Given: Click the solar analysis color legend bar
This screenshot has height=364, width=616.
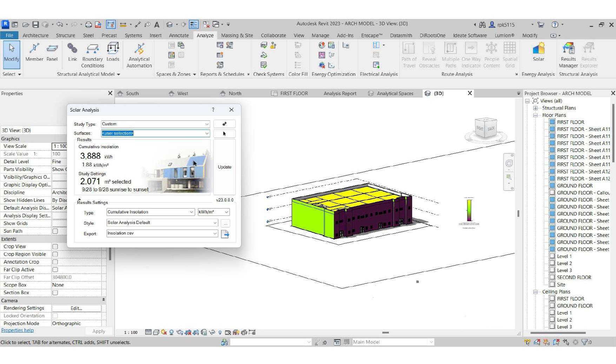Looking at the screenshot, I should click(x=469, y=210).
